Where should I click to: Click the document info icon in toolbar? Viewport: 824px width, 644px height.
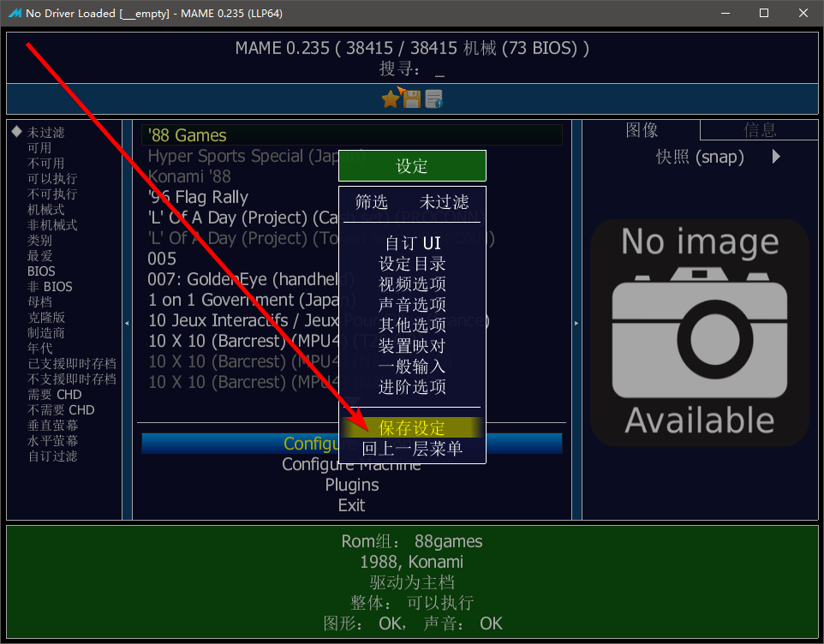433,98
